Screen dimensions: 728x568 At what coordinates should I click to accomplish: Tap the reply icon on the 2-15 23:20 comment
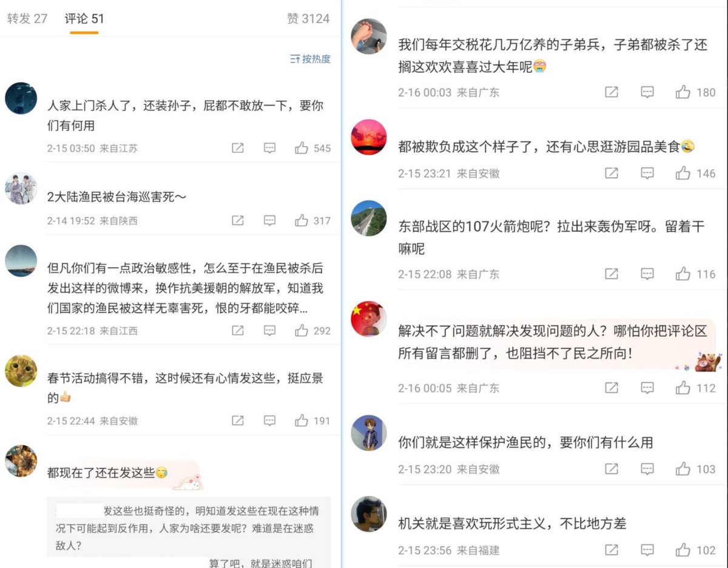[647, 469]
